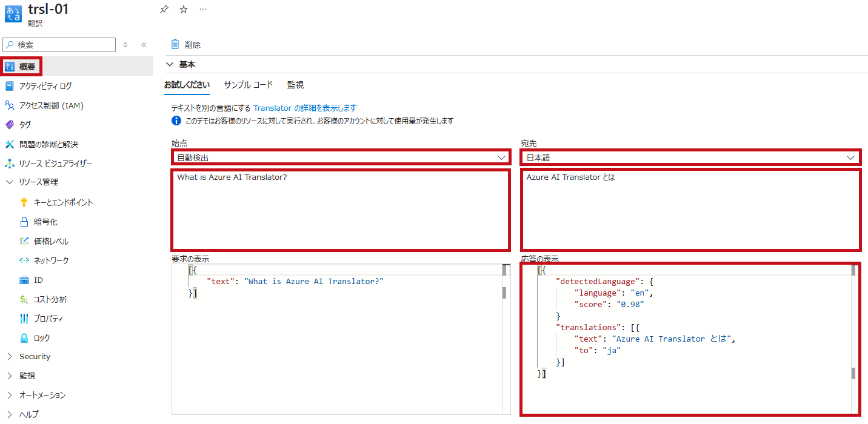Screen dimensions: 868x424
Task: Click the "to": "ja" response line
Action: coord(598,351)
